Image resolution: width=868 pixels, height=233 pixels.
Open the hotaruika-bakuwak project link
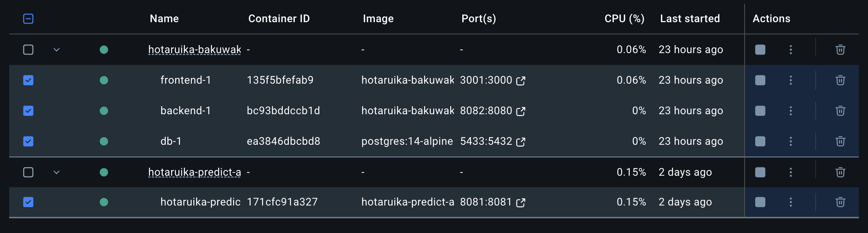click(194, 50)
